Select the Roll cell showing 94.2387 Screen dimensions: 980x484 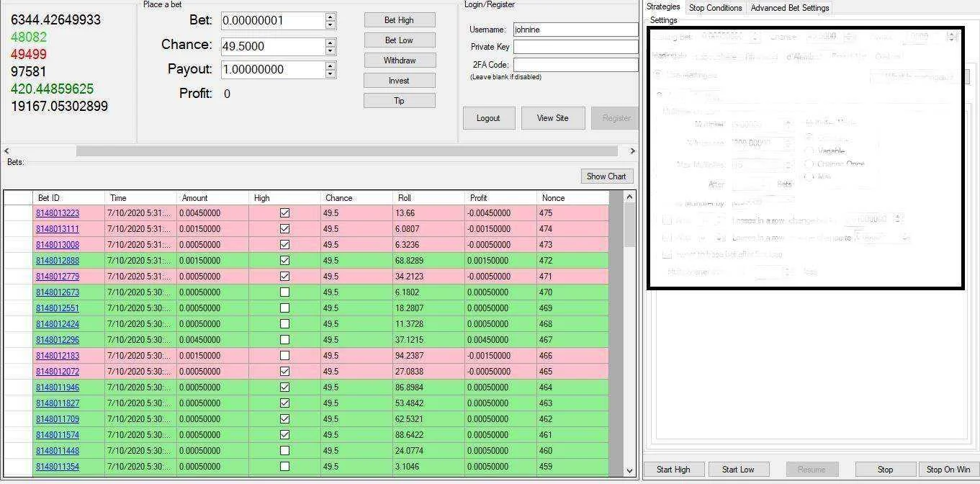[x=429, y=356]
